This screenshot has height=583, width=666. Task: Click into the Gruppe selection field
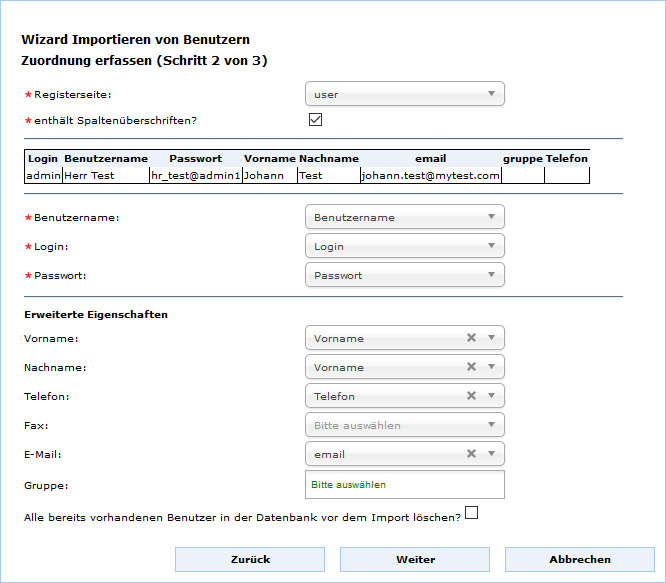[x=404, y=484]
